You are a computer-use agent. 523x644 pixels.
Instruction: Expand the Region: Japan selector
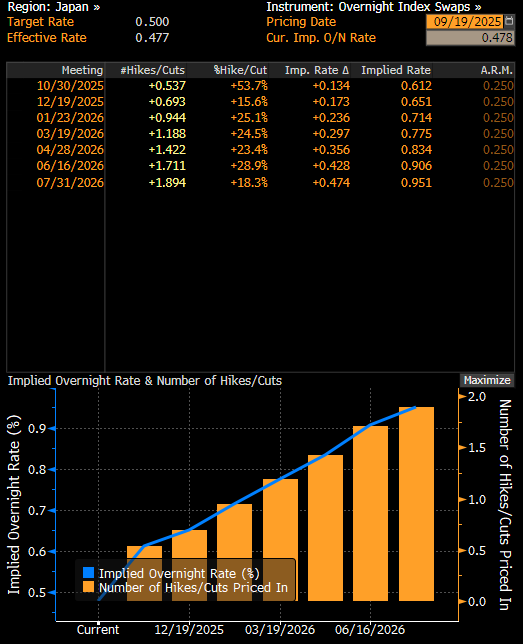54,7
